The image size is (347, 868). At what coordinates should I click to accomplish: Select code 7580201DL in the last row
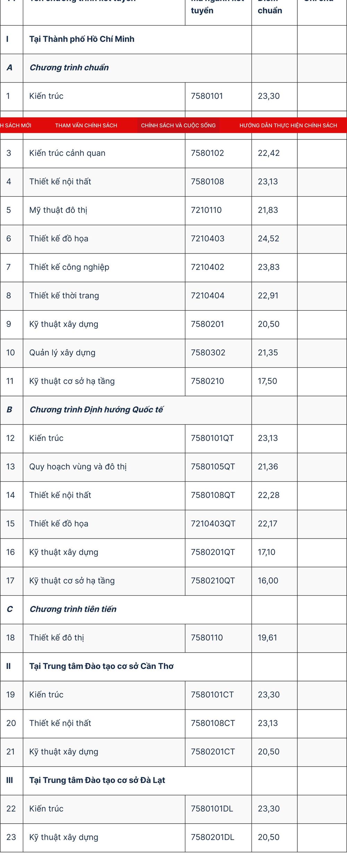click(x=212, y=837)
